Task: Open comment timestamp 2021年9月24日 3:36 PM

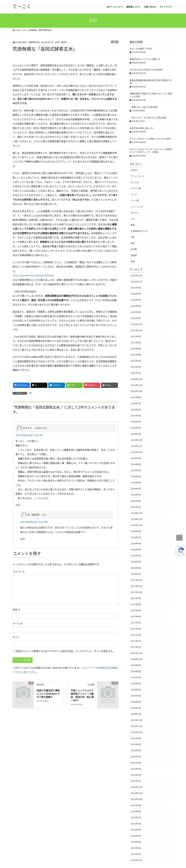Action: [x=29, y=435]
